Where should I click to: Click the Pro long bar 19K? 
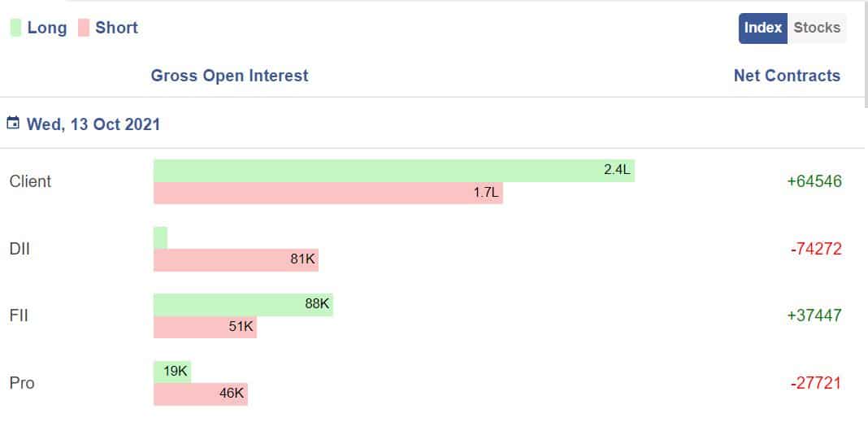click(x=172, y=372)
